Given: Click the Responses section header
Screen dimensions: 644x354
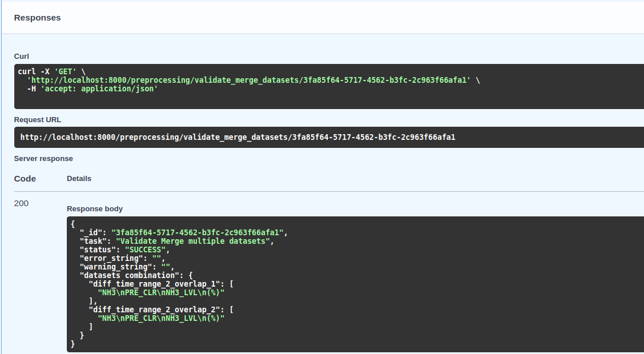Looking at the screenshot, I should pyautogui.click(x=37, y=18).
